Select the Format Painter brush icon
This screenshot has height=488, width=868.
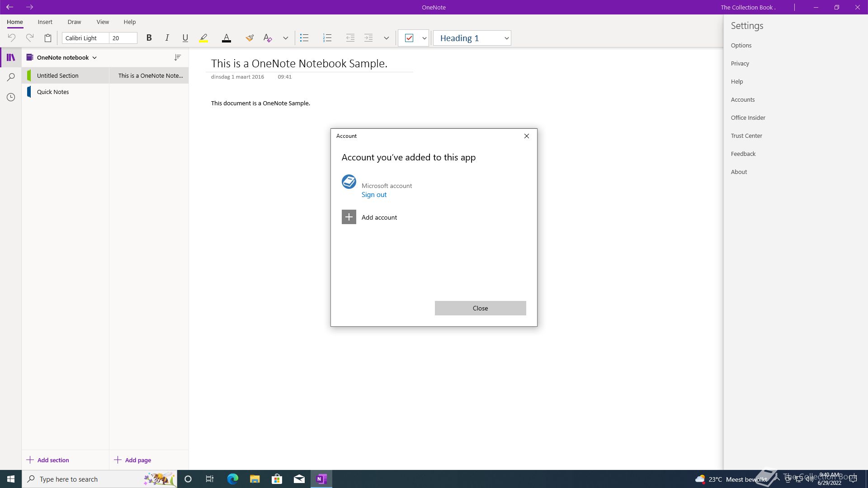pos(250,38)
